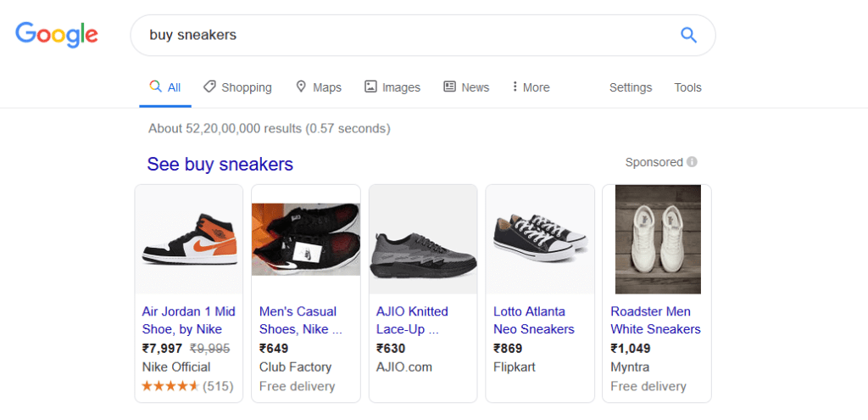Open the See buy sneakers link

[x=220, y=164]
